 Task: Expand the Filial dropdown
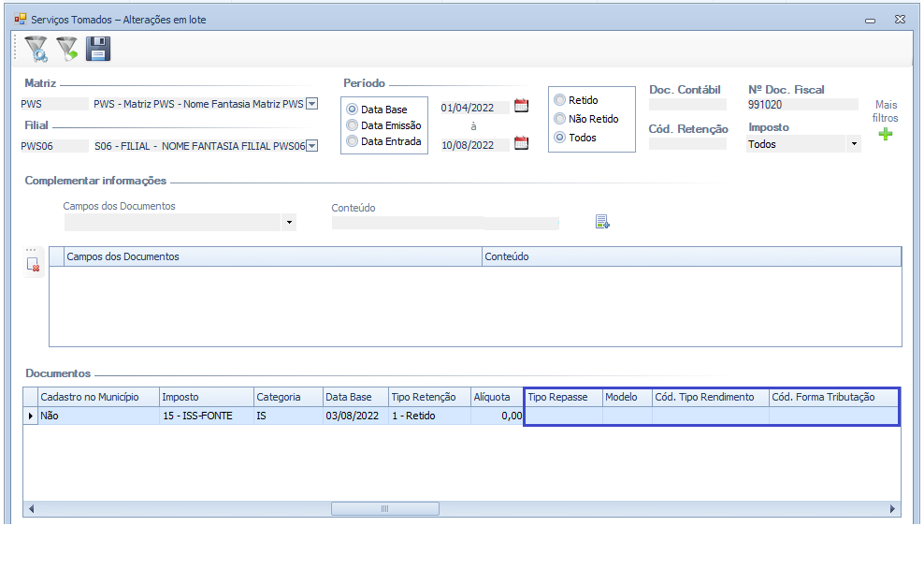pos(312,145)
